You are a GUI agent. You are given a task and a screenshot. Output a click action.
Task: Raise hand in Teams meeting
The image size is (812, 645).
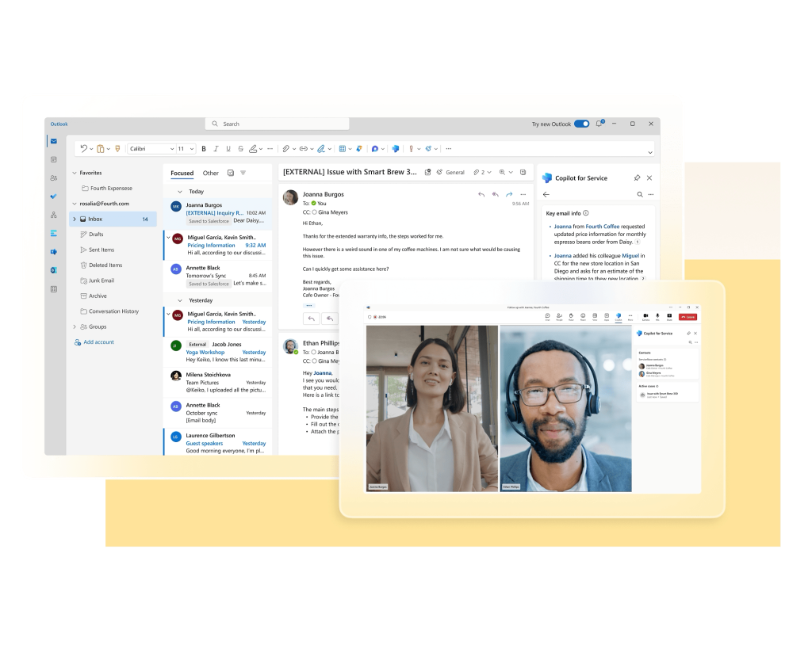point(571,316)
